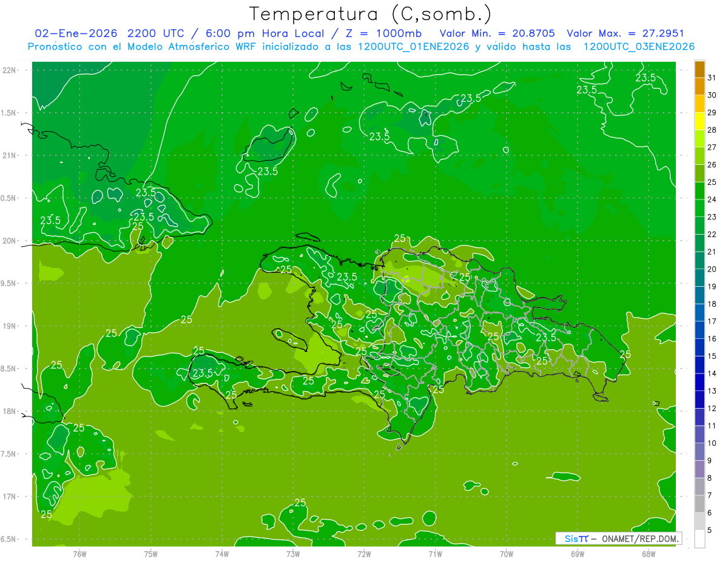Click the dark orange swatch above legend value 31
This screenshot has width=728, height=562.
(699, 70)
